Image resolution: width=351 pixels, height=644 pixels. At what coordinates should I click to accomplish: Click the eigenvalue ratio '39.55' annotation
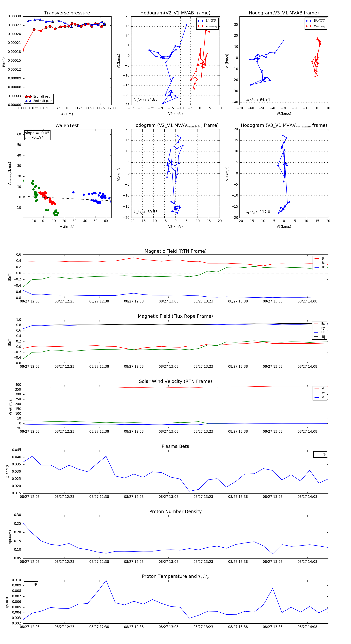click(146, 212)
